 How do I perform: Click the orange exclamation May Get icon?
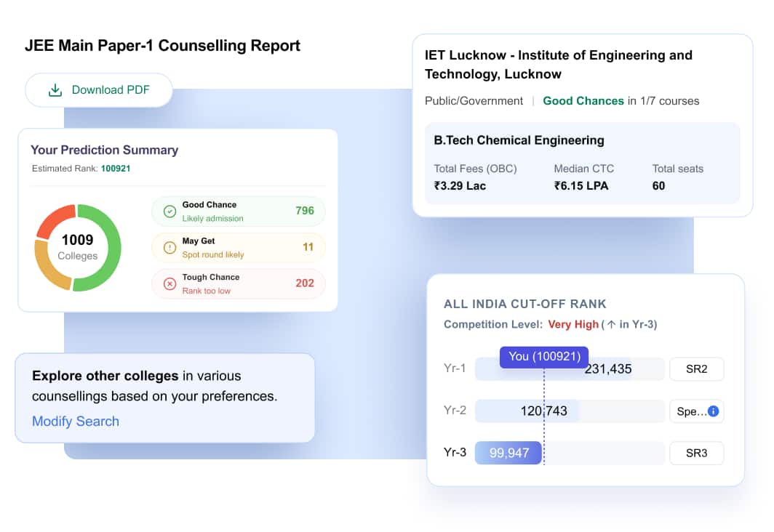[x=169, y=248]
